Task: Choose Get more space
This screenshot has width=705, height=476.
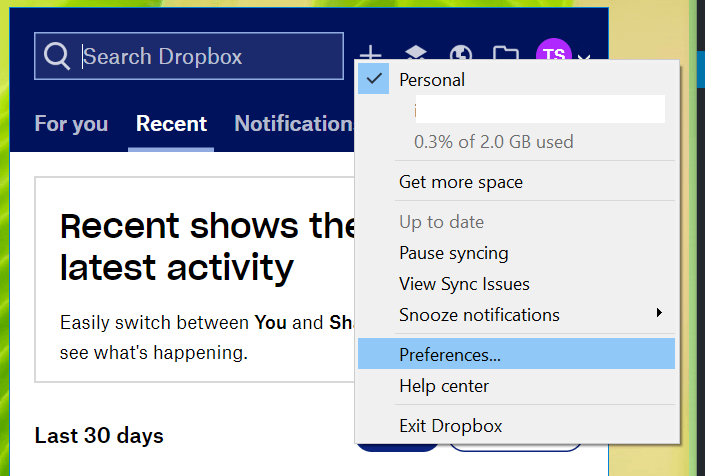Action: (x=517, y=182)
